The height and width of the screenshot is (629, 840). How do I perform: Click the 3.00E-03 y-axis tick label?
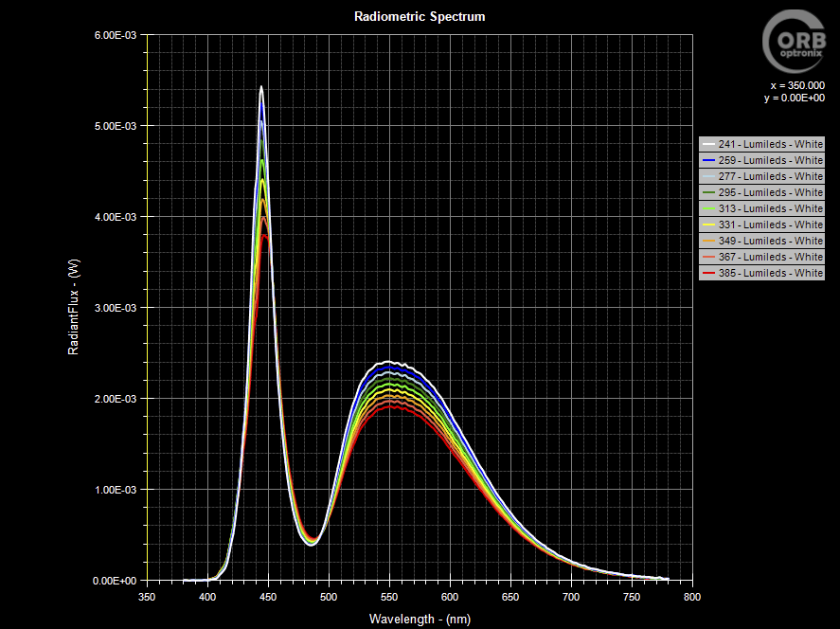[116, 308]
